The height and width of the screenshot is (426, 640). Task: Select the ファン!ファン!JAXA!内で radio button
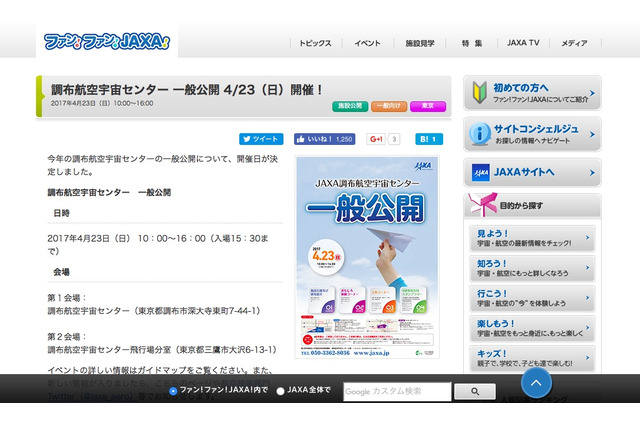click(x=173, y=391)
